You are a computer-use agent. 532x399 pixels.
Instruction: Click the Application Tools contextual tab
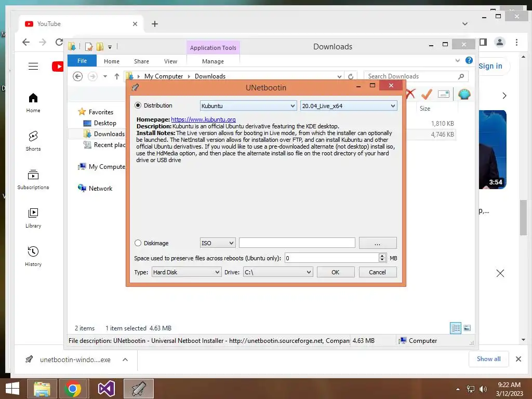tap(213, 48)
